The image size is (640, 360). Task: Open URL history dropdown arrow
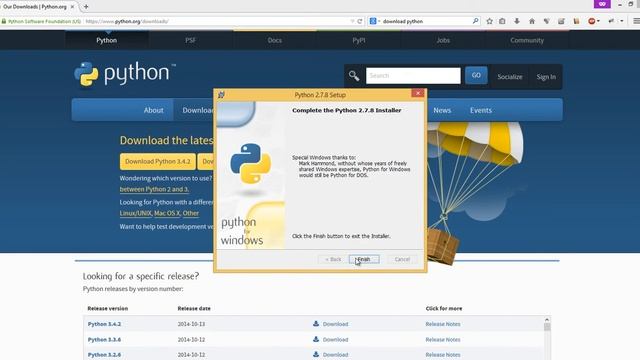(x=352, y=21)
